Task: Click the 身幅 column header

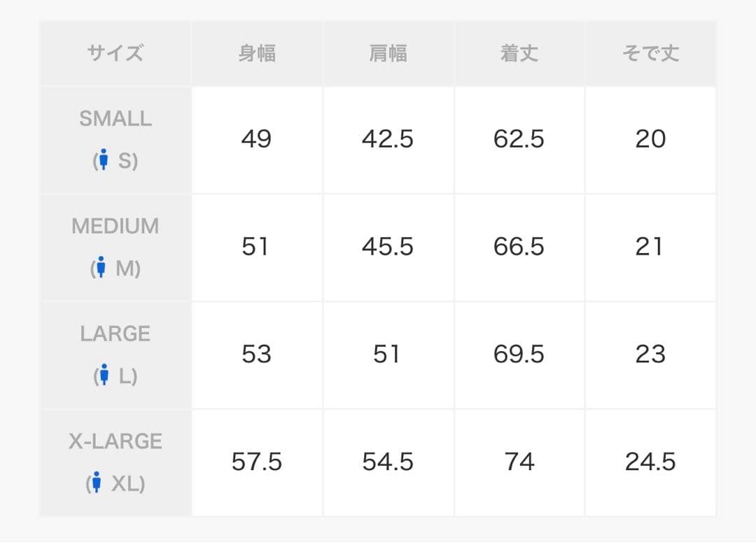Action: pos(257,53)
